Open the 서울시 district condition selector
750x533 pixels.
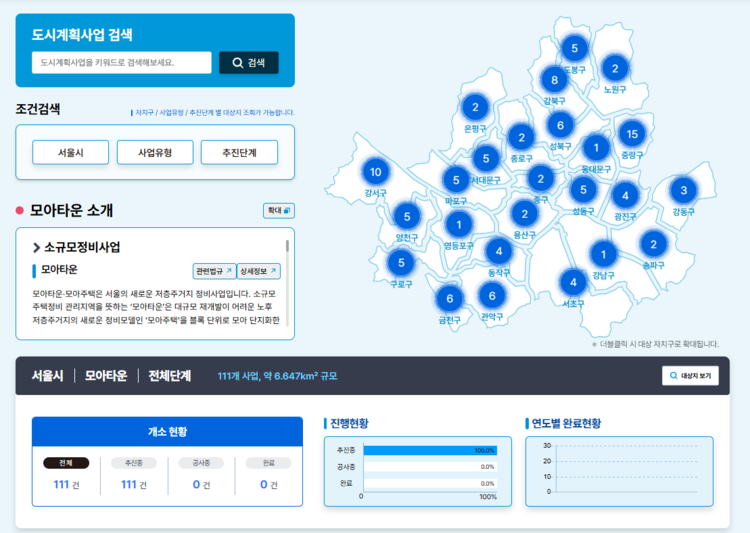(x=70, y=153)
